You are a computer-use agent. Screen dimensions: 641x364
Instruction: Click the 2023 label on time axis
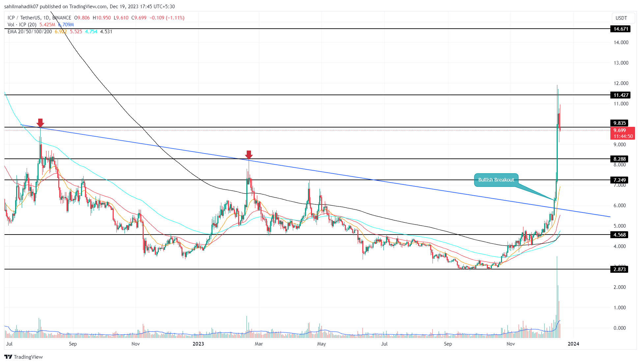(198, 344)
